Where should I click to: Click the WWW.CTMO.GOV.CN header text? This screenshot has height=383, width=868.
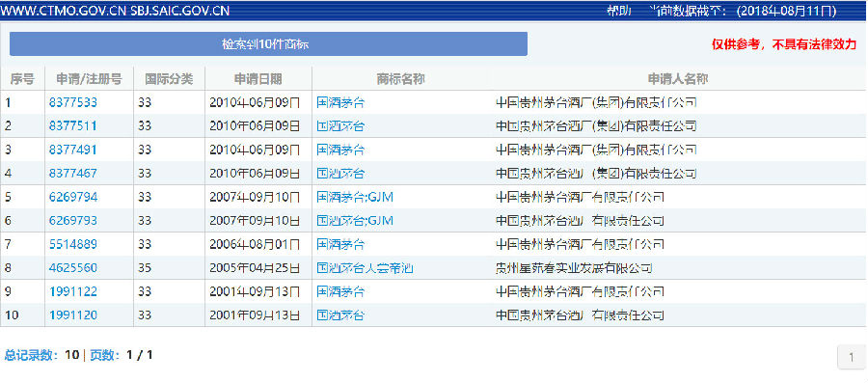click(x=65, y=11)
